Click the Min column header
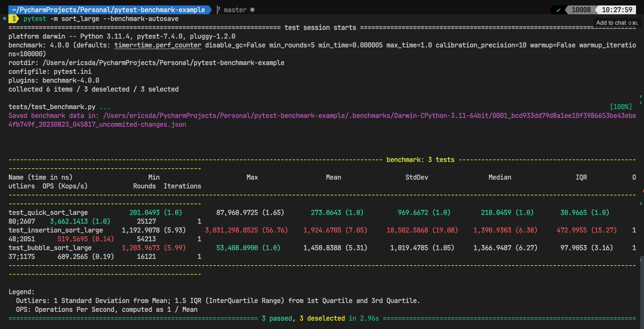Viewport: 644px width, 329px height. tap(154, 178)
